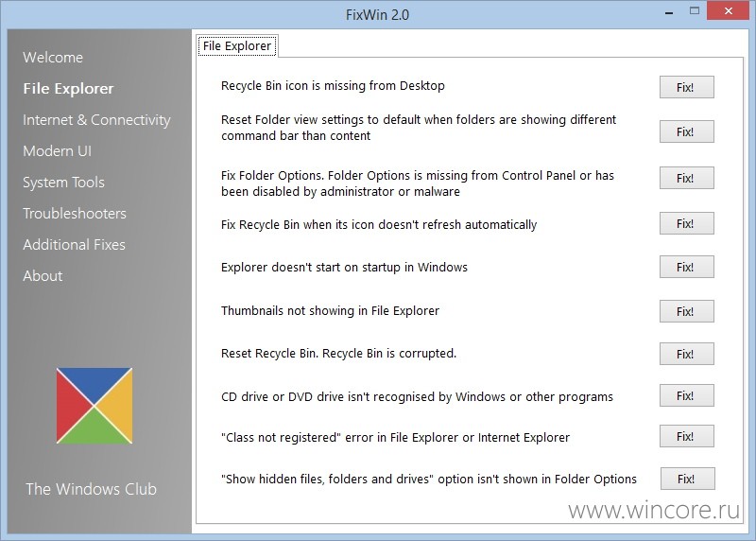Open the Troubleshooters section
756x541 pixels.
(75, 214)
